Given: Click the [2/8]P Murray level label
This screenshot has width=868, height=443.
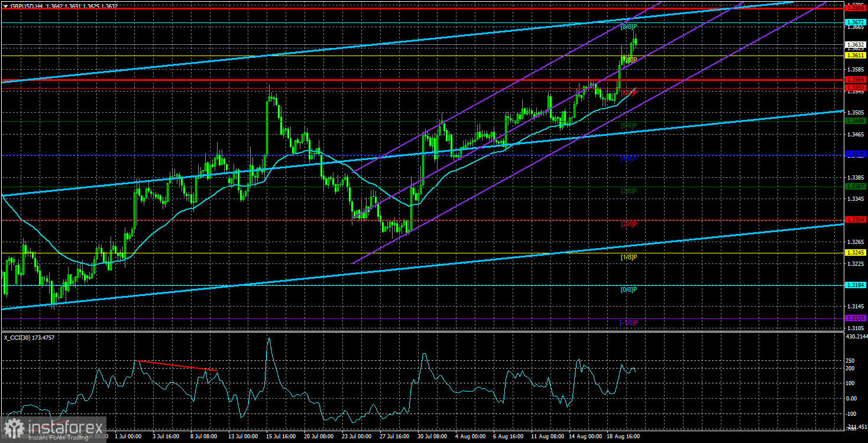Looking at the screenshot, I should pyautogui.click(x=629, y=224).
